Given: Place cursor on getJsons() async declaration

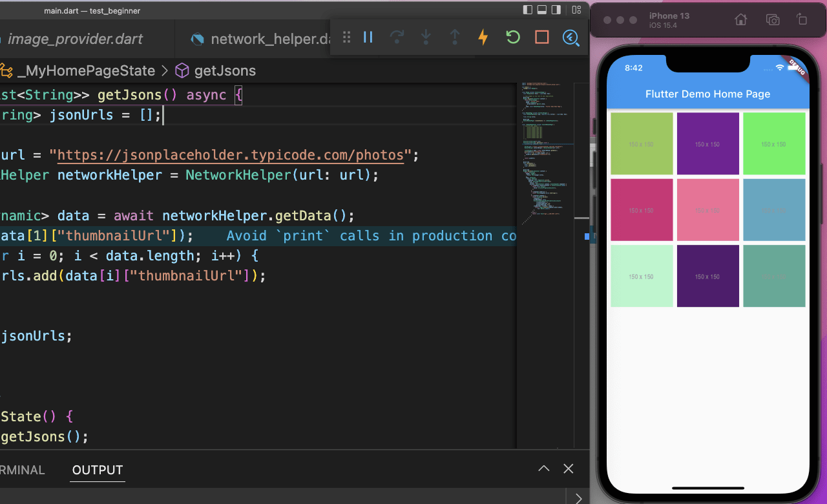Looking at the screenshot, I should point(121,95).
